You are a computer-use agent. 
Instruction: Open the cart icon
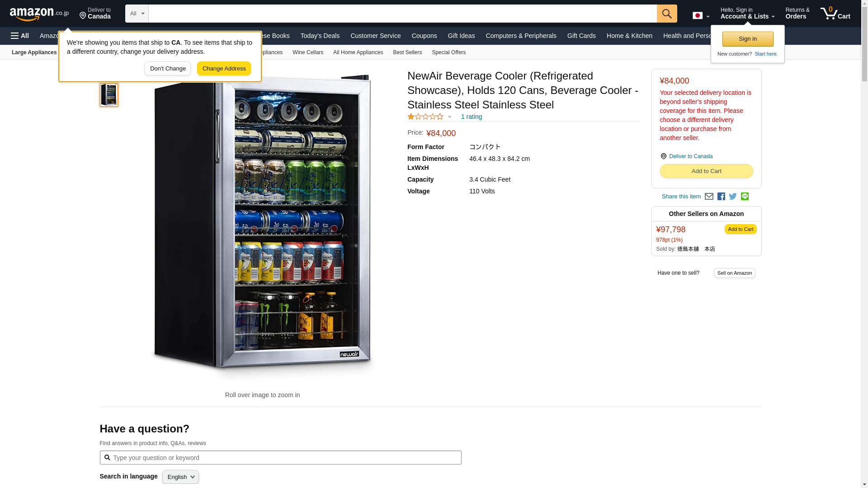[x=835, y=13]
